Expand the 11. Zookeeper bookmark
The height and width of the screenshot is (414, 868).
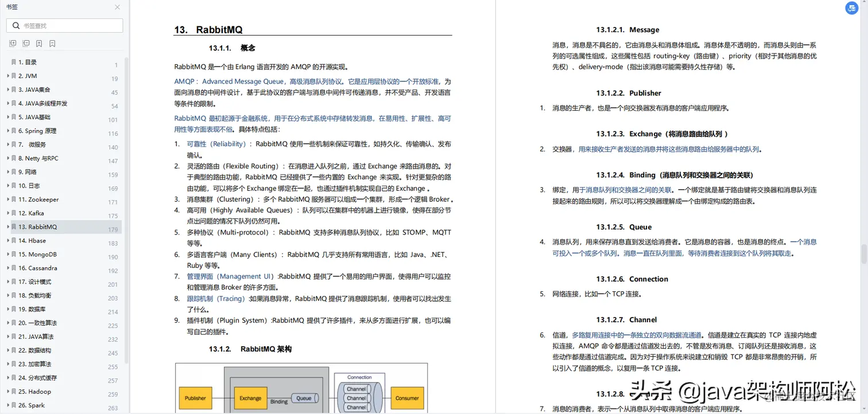[7, 200]
